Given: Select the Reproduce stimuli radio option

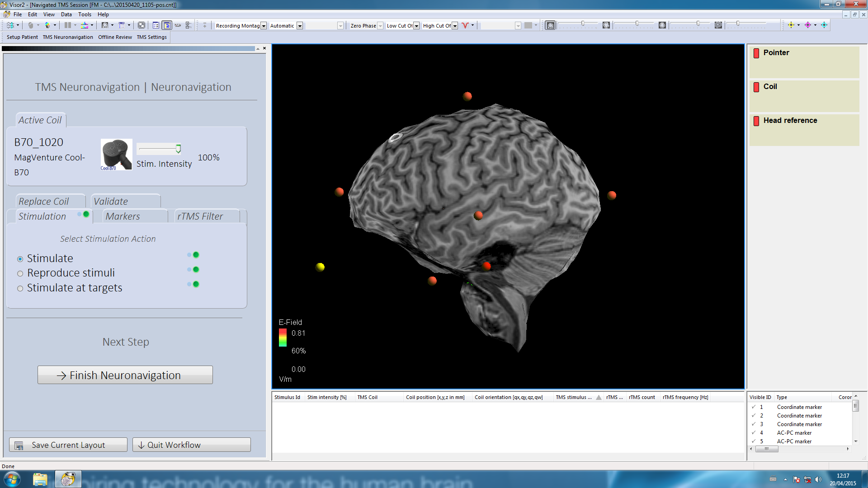Looking at the screenshot, I should tap(20, 273).
